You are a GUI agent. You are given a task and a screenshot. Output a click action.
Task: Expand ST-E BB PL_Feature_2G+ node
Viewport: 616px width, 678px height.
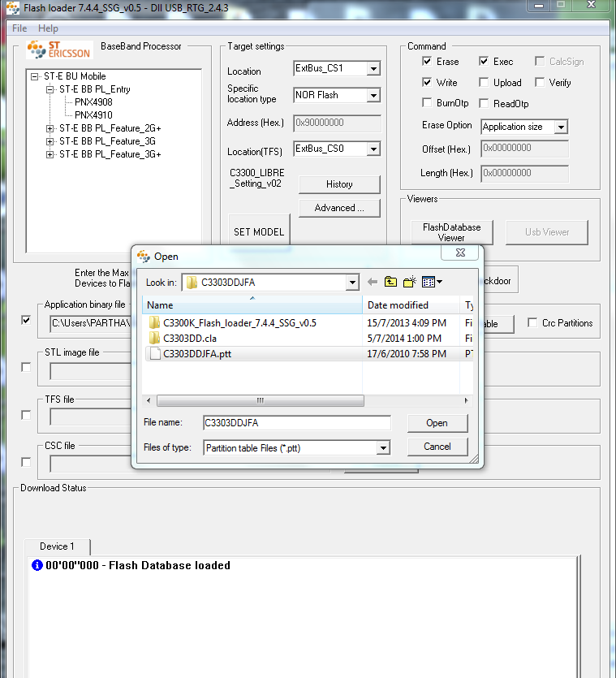(50, 128)
